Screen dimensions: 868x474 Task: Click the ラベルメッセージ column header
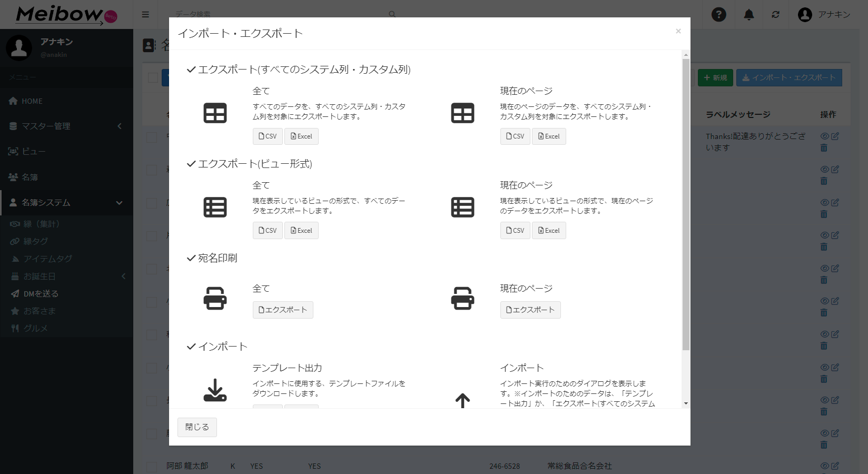[x=738, y=114]
